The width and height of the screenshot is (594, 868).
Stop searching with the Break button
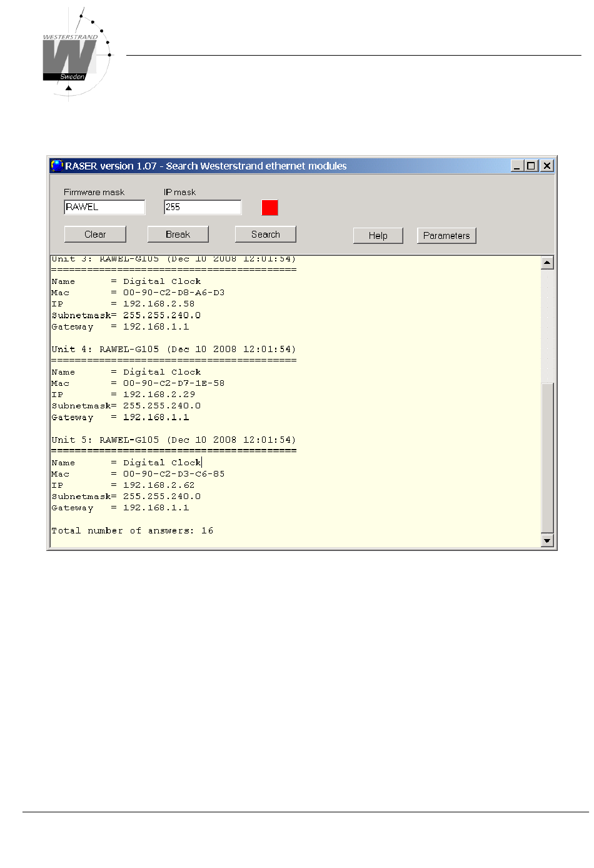(x=178, y=235)
